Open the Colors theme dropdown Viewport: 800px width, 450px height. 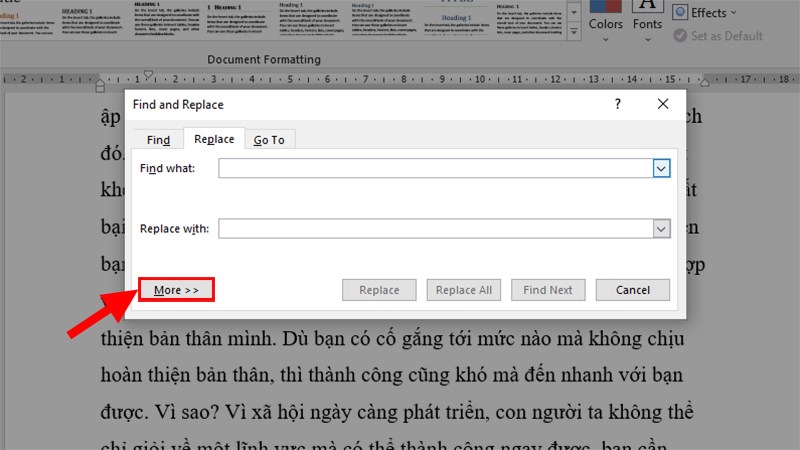tap(606, 21)
